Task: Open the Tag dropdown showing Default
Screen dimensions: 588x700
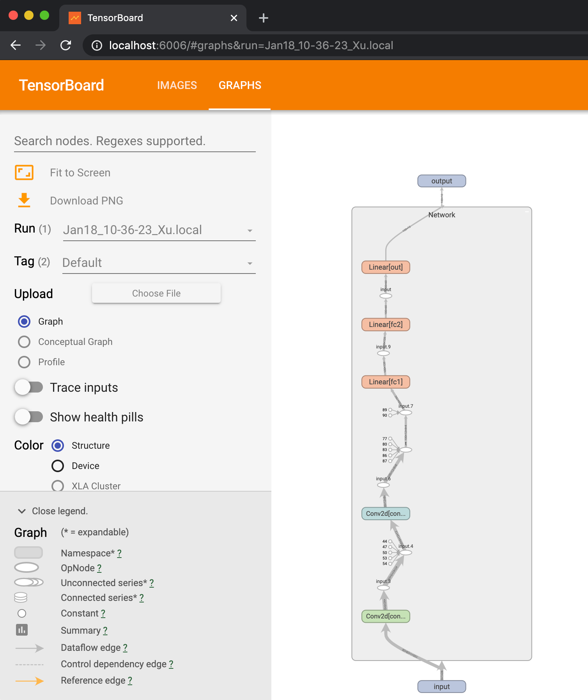Action: (x=250, y=263)
